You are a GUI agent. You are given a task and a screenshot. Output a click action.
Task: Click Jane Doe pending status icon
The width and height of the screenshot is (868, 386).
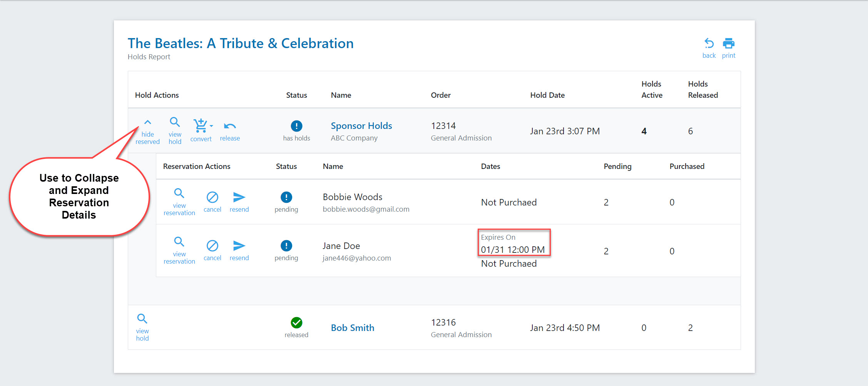[286, 246]
